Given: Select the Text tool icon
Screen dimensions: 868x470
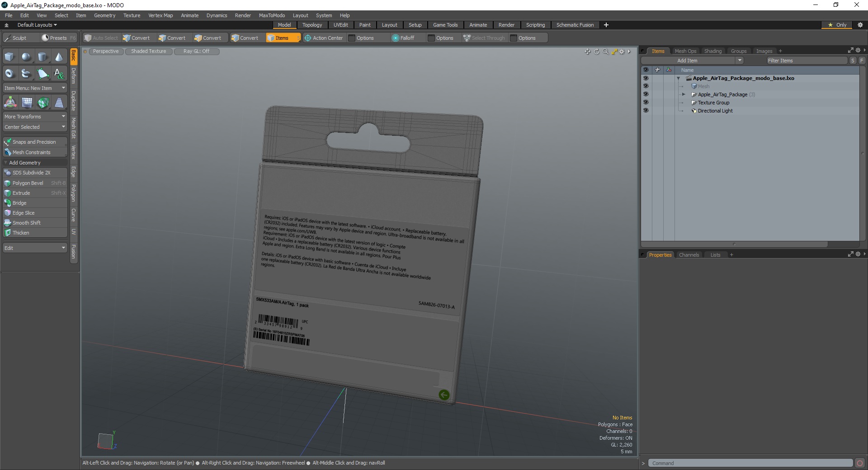Looking at the screenshot, I should pyautogui.click(x=59, y=73).
